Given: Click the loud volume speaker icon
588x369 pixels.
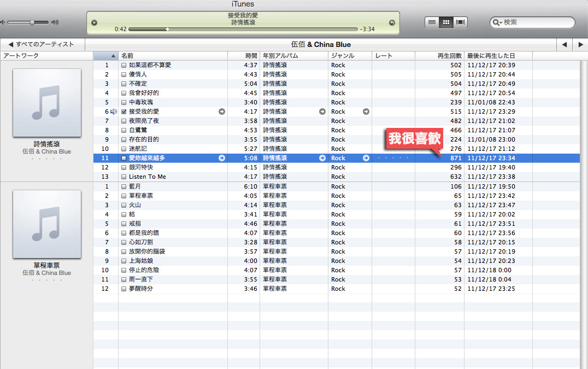Looking at the screenshot, I should [55, 22].
